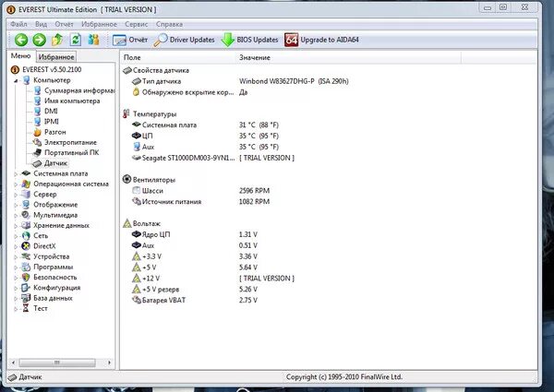
Task: Switch to the Меню tab
Action: (20, 56)
